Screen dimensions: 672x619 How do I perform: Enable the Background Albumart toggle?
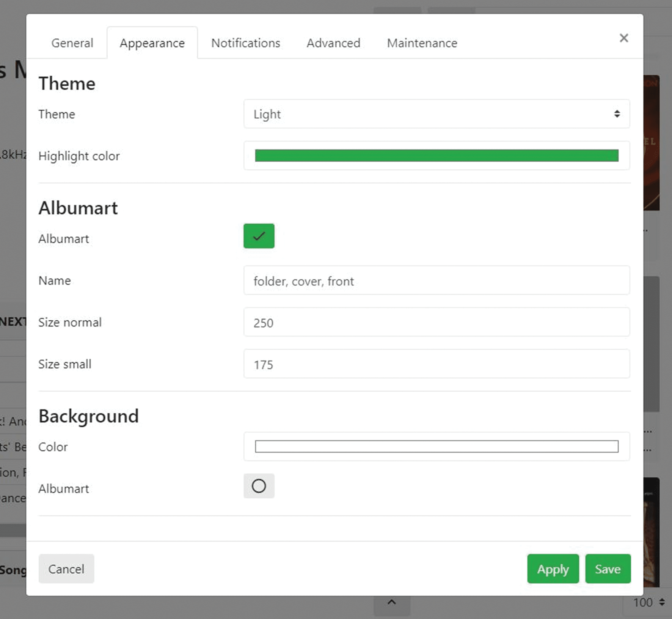259,486
